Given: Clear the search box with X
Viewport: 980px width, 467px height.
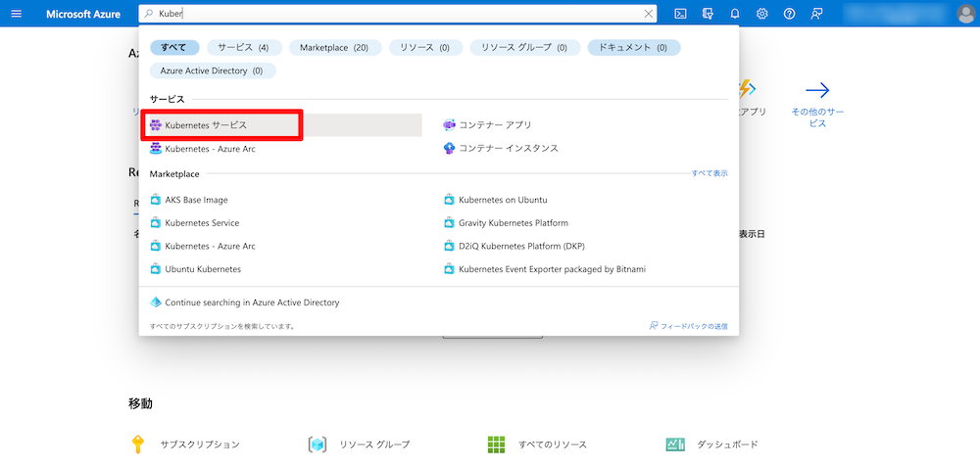Looking at the screenshot, I should pos(648,14).
